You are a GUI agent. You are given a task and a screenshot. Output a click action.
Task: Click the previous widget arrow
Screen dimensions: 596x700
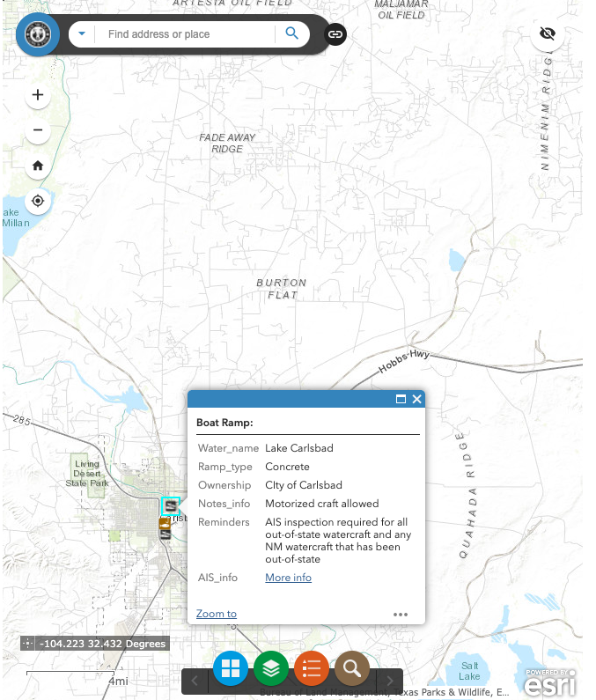point(195,681)
